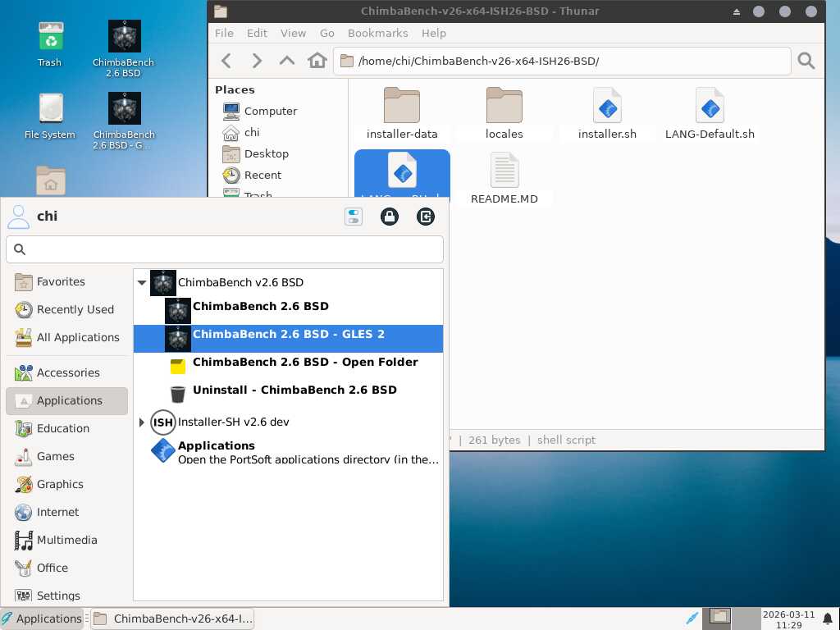Open the Thunar Go menu
Screen dimensions: 840x630
(326, 33)
